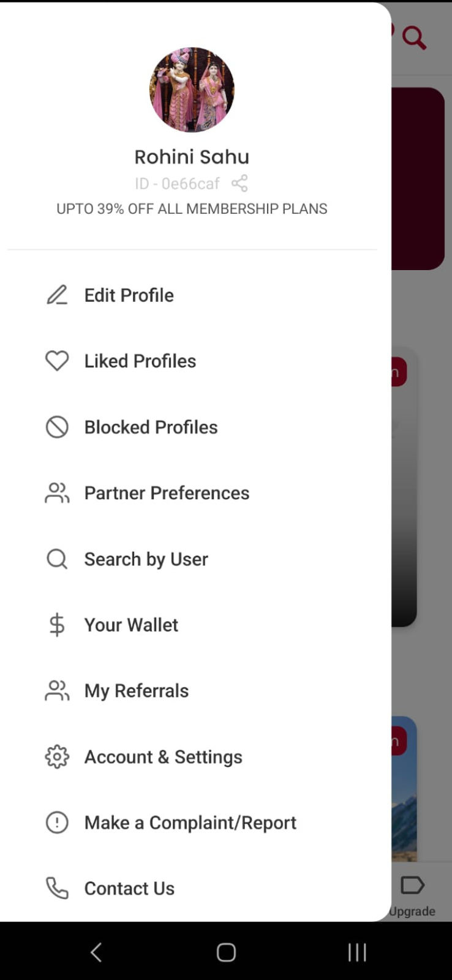Screen dimensions: 452x980
Task: Open the profile picture thumbnail
Action: [x=192, y=89]
